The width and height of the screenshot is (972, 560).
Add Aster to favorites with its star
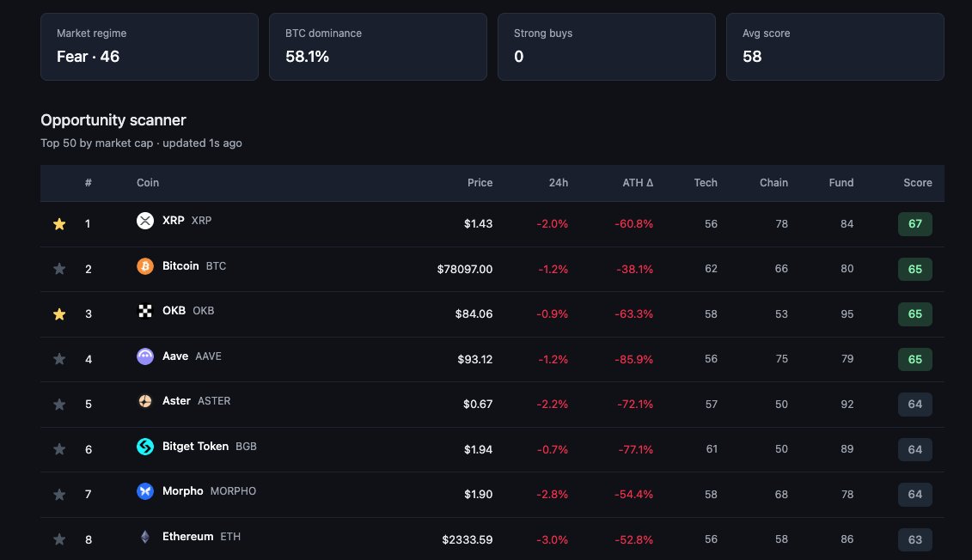pos(59,405)
